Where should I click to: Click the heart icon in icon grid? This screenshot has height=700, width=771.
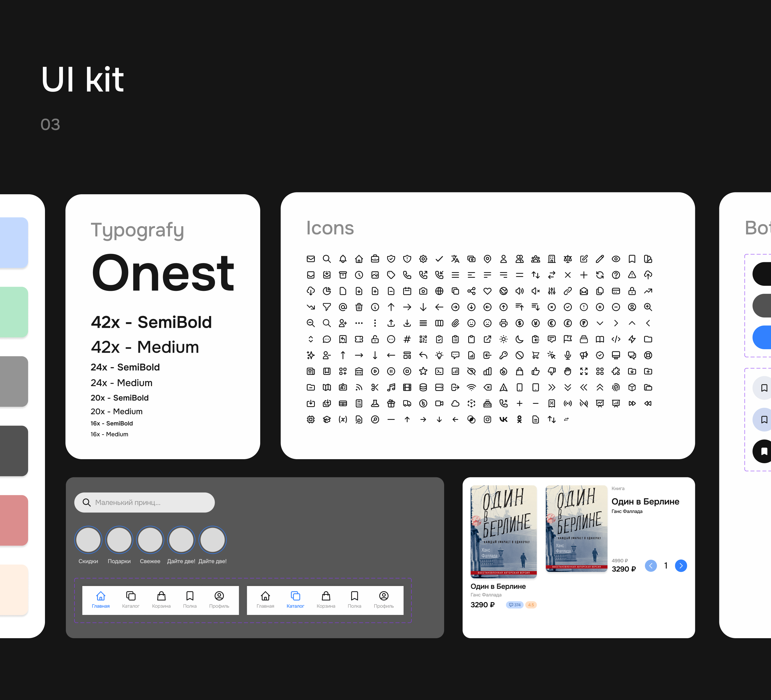click(x=487, y=291)
